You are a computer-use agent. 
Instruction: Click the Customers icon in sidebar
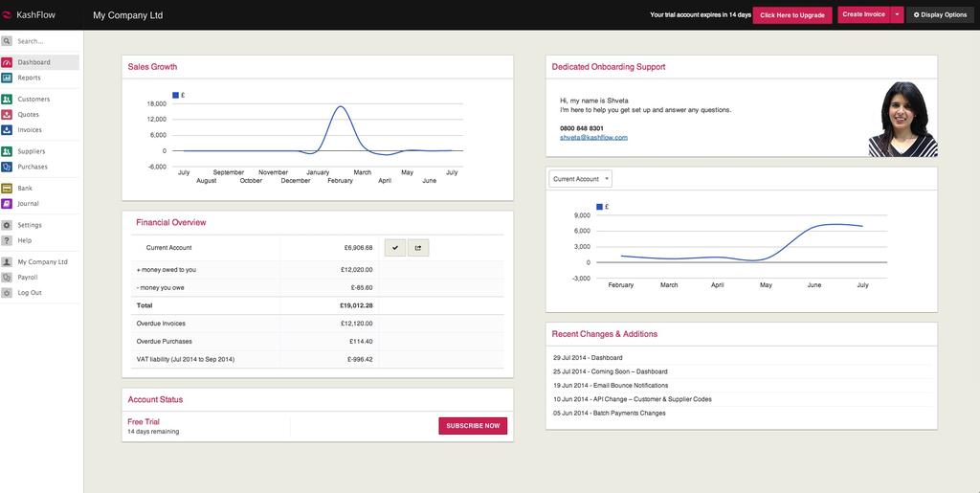tap(7, 100)
